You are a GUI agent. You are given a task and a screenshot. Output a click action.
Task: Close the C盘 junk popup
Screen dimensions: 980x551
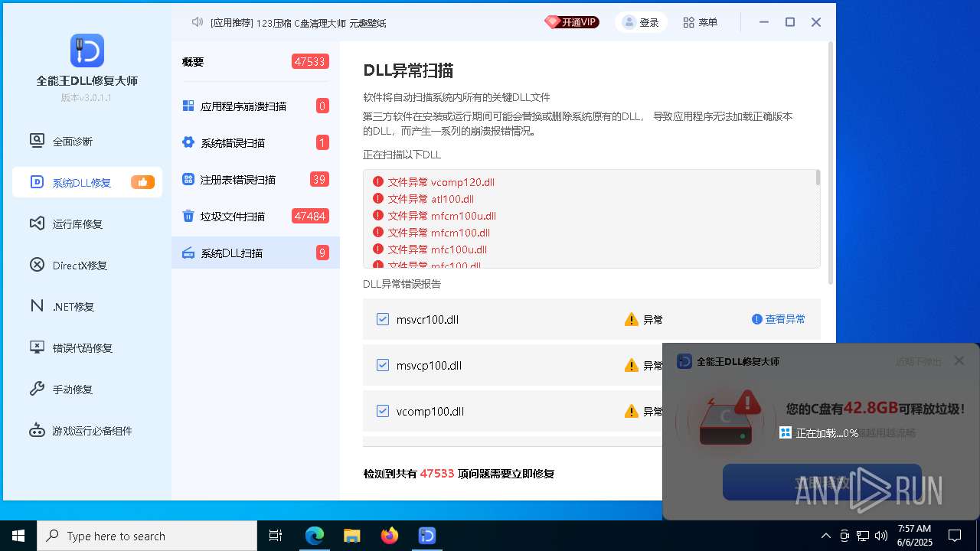pos(959,360)
